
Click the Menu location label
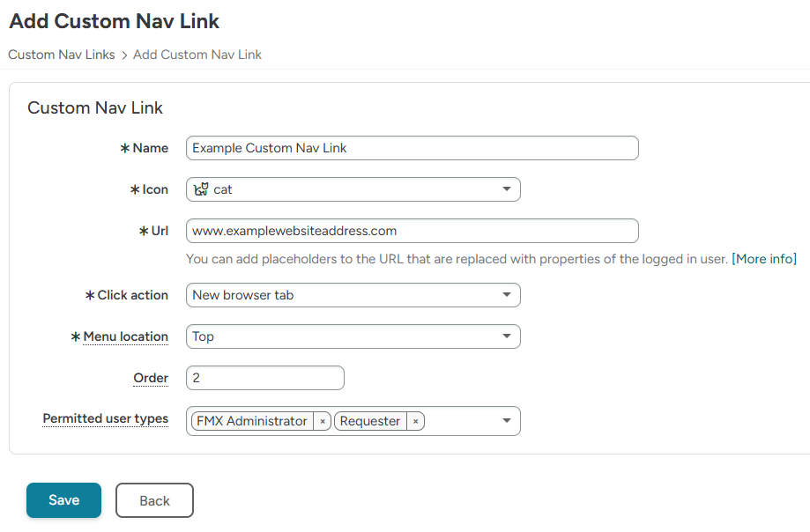(125, 336)
